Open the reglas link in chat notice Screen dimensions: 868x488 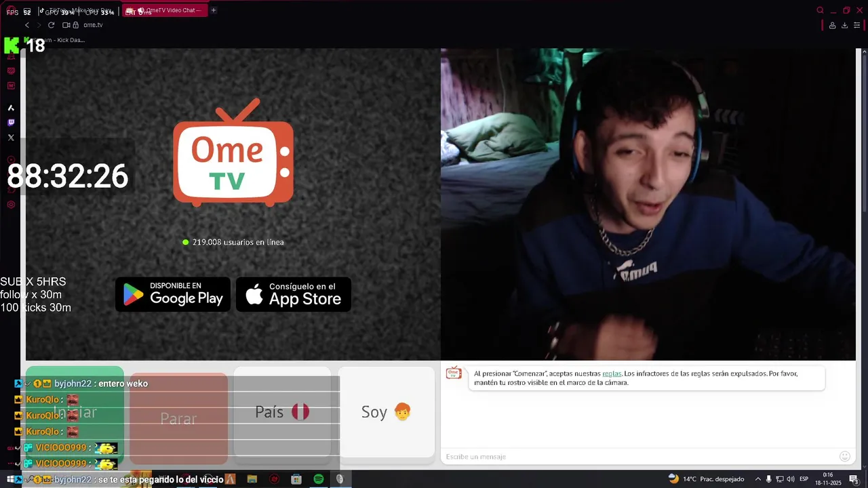[x=612, y=373]
